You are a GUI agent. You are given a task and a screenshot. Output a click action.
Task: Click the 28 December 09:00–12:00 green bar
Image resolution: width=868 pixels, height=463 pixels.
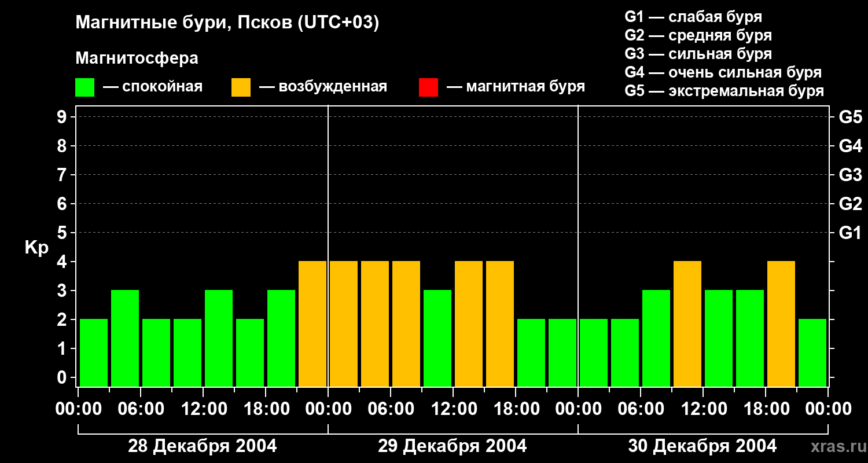pyautogui.click(x=187, y=352)
